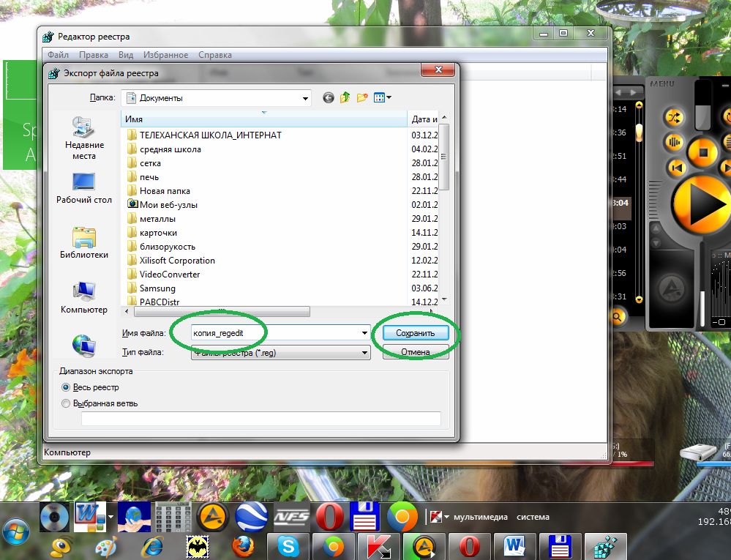Open the Файл menu in Registry Editor
The width and height of the screenshot is (731, 560).
(58, 55)
